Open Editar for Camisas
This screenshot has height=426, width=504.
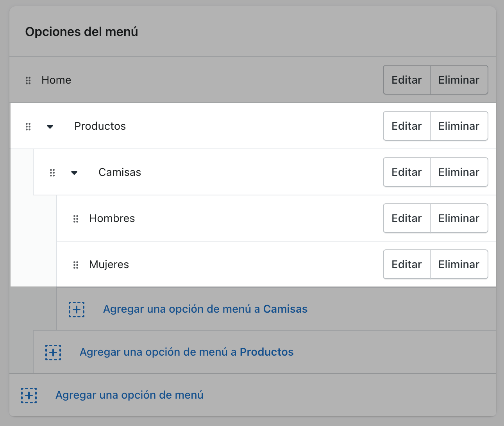point(407,172)
